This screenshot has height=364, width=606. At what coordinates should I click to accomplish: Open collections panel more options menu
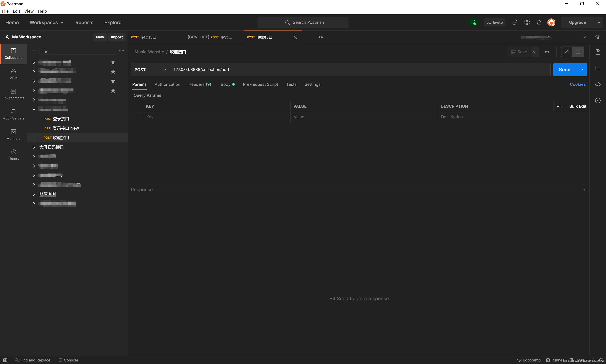pos(121,51)
